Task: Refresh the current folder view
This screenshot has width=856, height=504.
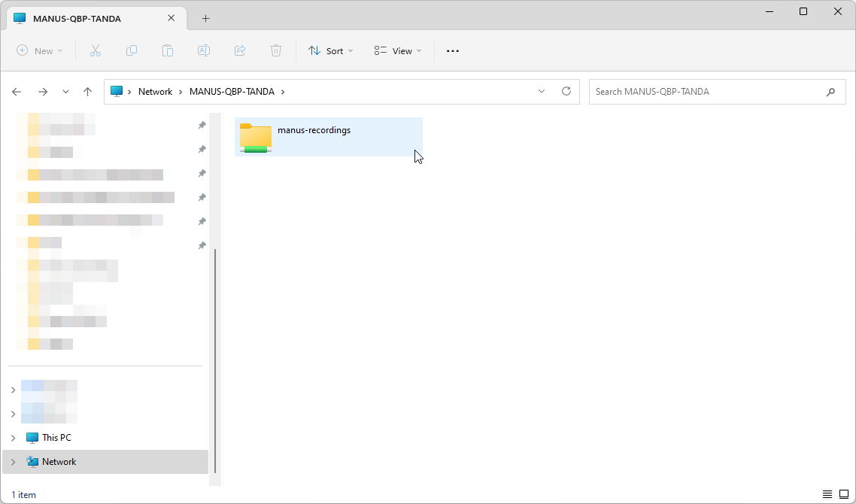Action: click(x=566, y=92)
